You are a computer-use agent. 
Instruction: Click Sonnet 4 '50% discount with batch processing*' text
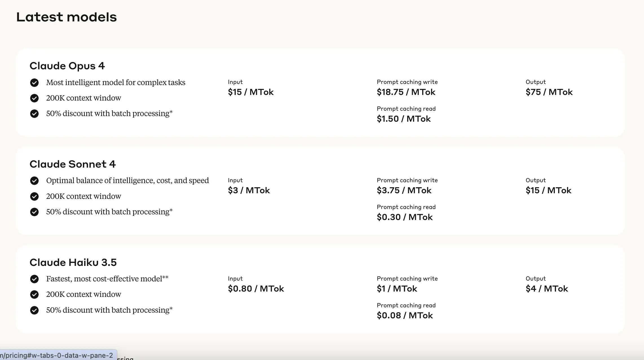(x=109, y=212)
